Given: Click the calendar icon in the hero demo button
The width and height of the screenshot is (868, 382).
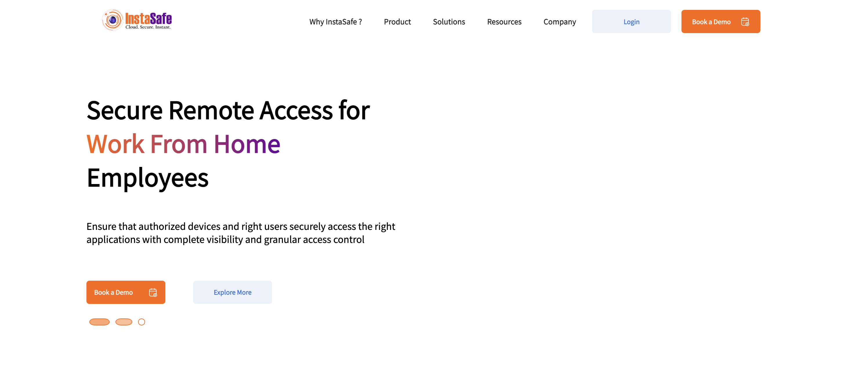Looking at the screenshot, I should coord(153,292).
